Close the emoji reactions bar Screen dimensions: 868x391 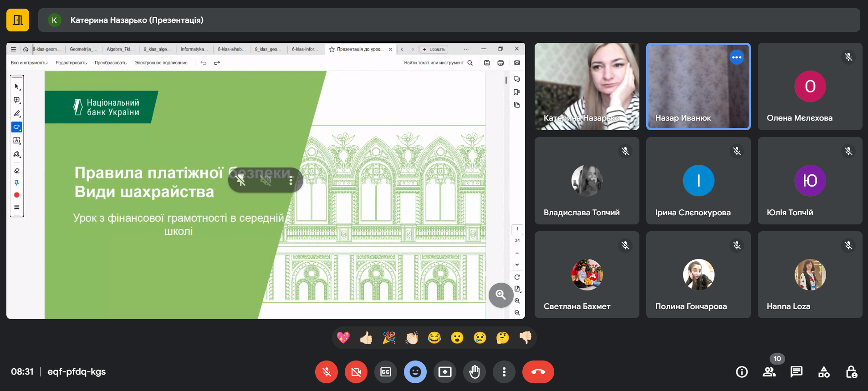pyautogui.click(x=415, y=372)
